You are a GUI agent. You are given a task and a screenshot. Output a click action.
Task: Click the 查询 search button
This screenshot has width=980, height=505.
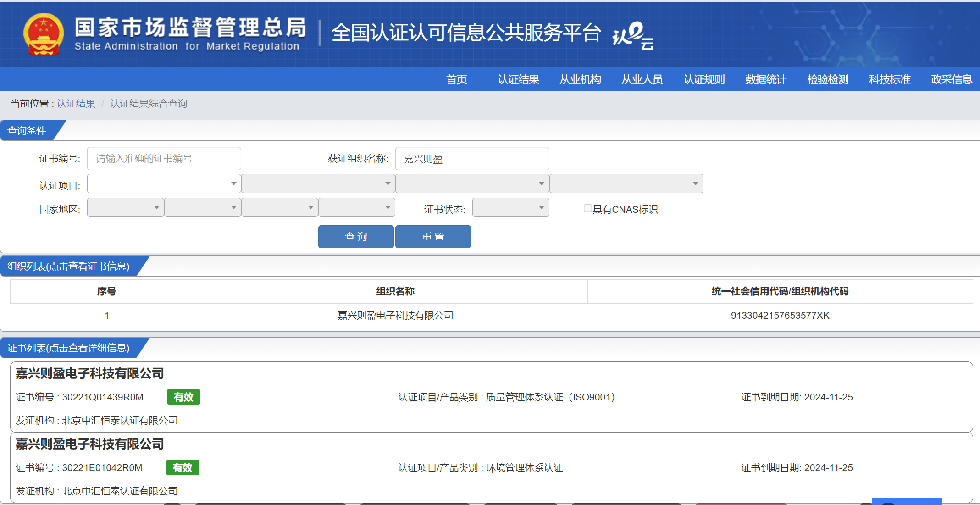point(356,237)
